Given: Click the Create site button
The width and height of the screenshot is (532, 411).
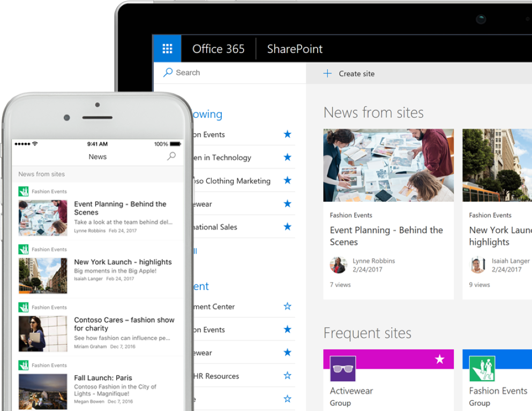Looking at the screenshot, I should (x=356, y=74).
